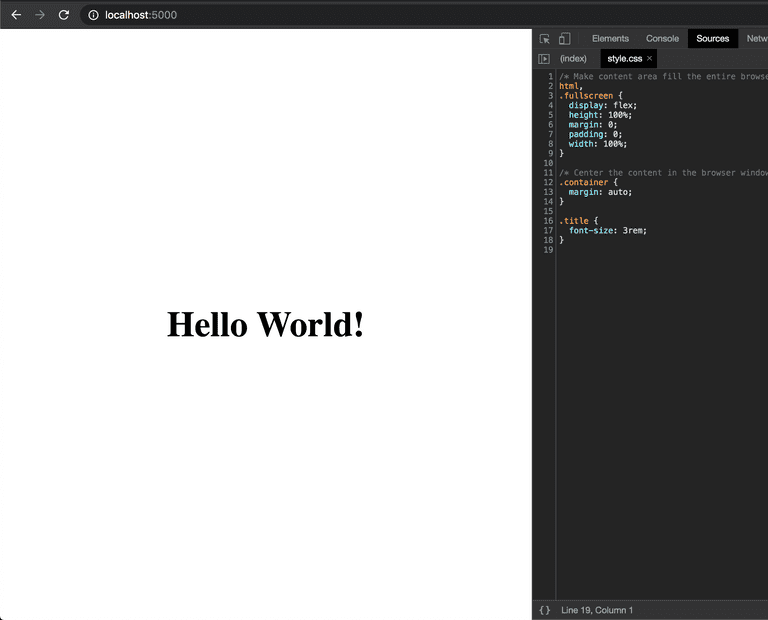Reload the localhost page
The width and height of the screenshot is (768, 620).
(64, 15)
